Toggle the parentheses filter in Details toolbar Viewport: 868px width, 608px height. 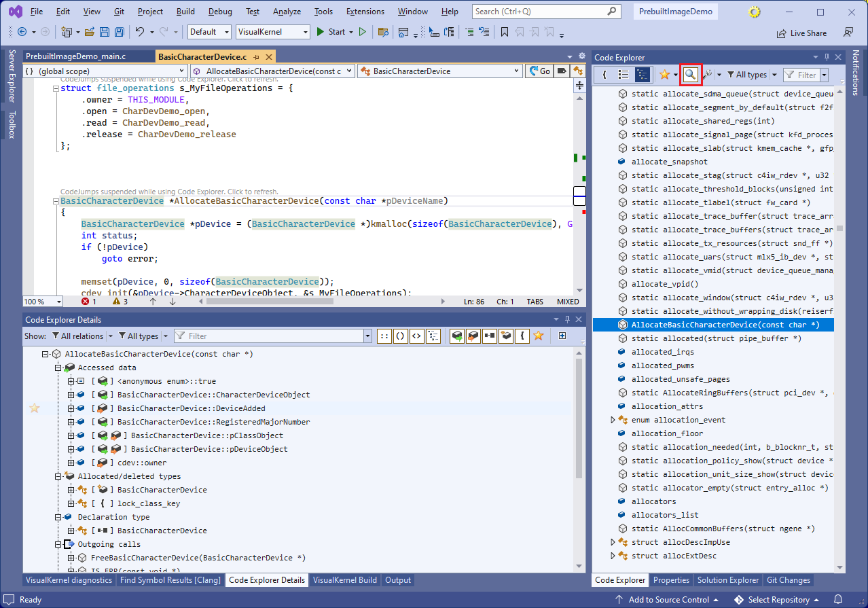pyautogui.click(x=400, y=336)
